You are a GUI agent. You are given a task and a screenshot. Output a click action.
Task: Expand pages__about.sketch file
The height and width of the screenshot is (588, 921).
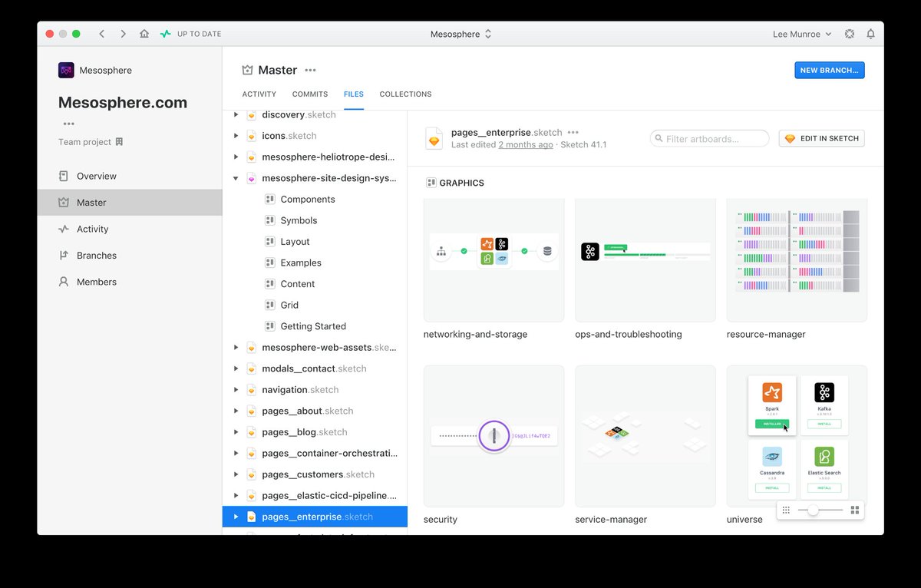pos(236,411)
